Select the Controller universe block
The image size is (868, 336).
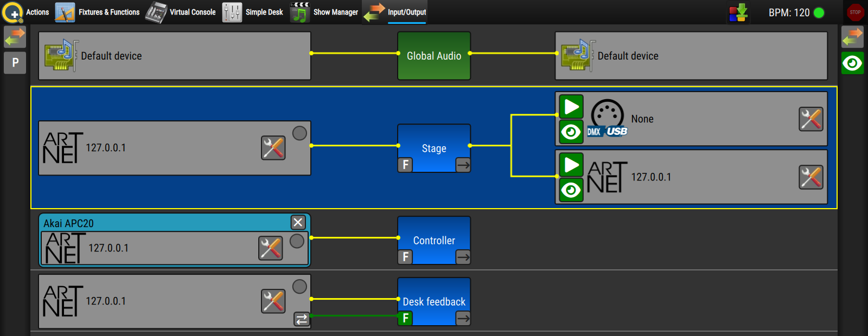pos(434,240)
